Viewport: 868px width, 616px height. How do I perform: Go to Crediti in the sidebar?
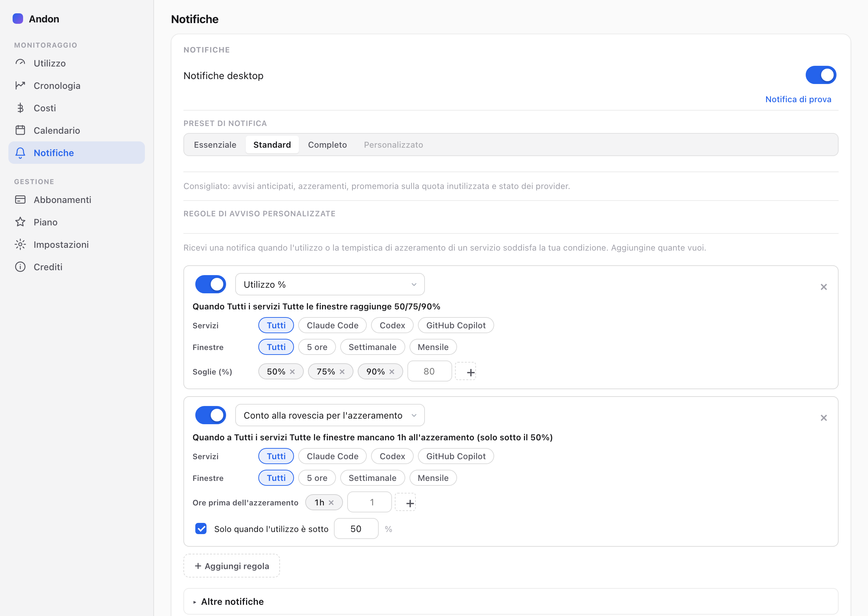[77, 267]
